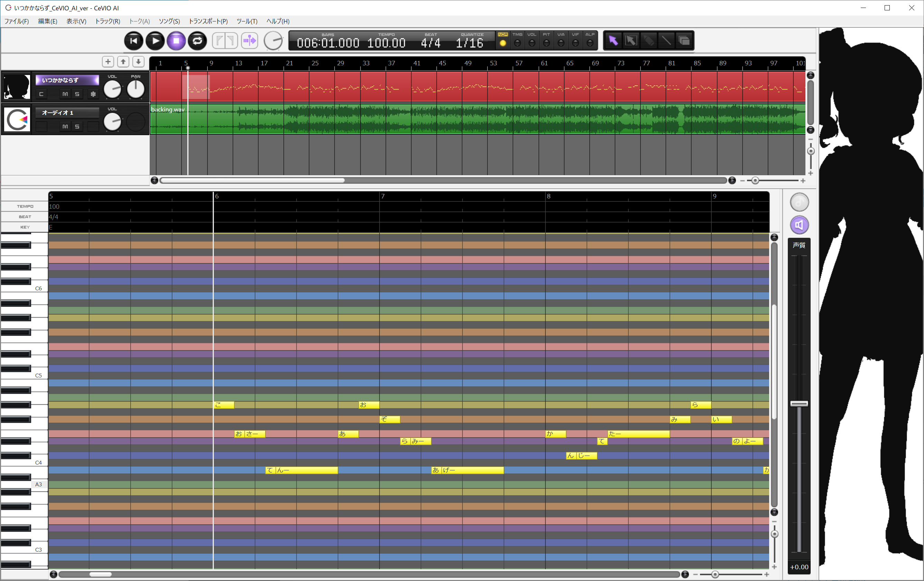Viewport: 924px width, 581px height.
Task: Freeze the song track with snowflake icon
Action: [x=93, y=94]
